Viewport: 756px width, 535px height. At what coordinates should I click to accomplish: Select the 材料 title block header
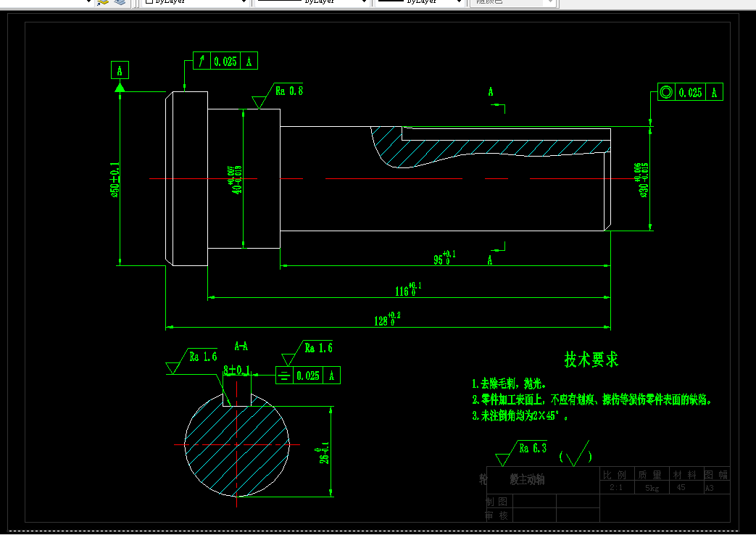tap(685, 475)
